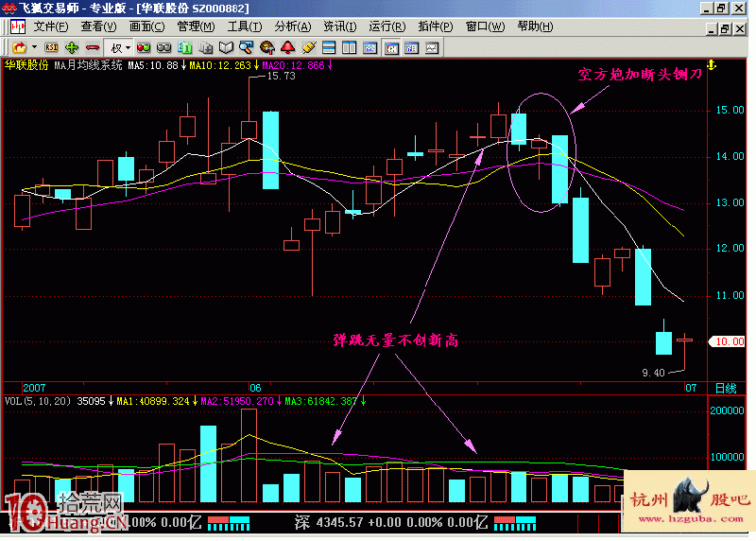The height and width of the screenshot is (541, 756).
Task: Select the horizontal split layout icon
Action: click(x=329, y=48)
